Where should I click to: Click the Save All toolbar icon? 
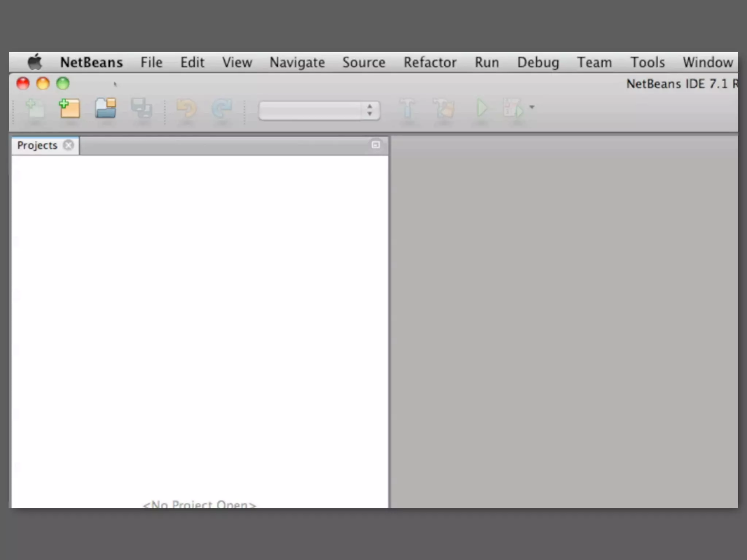[x=142, y=109]
